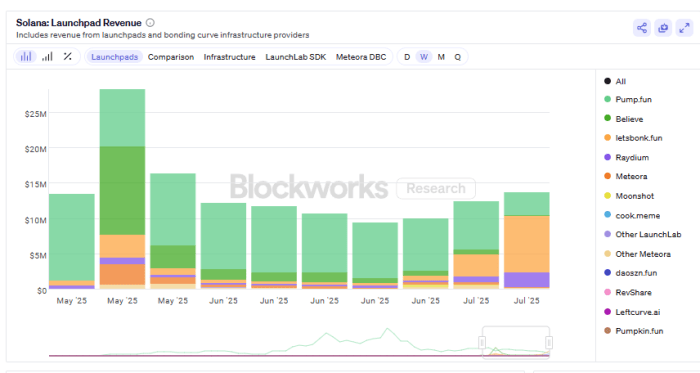700x373 pixels.
Task: Open the Infrastructure tab
Action: tap(229, 57)
